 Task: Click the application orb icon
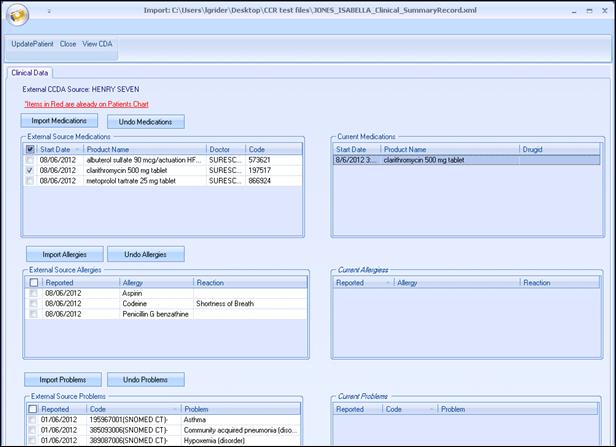point(17,14)
